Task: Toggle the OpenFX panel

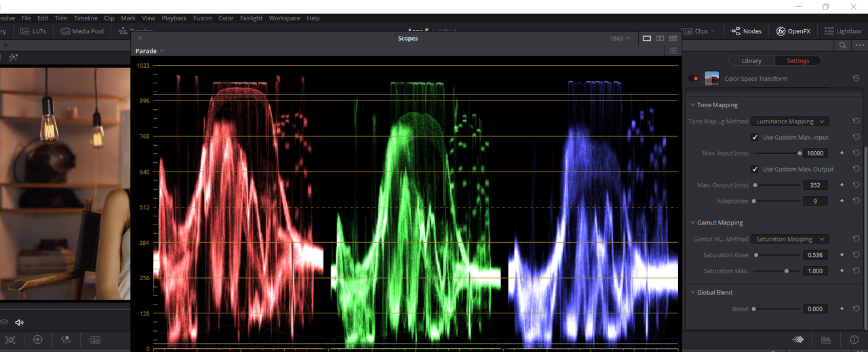Action: point(793,31)
